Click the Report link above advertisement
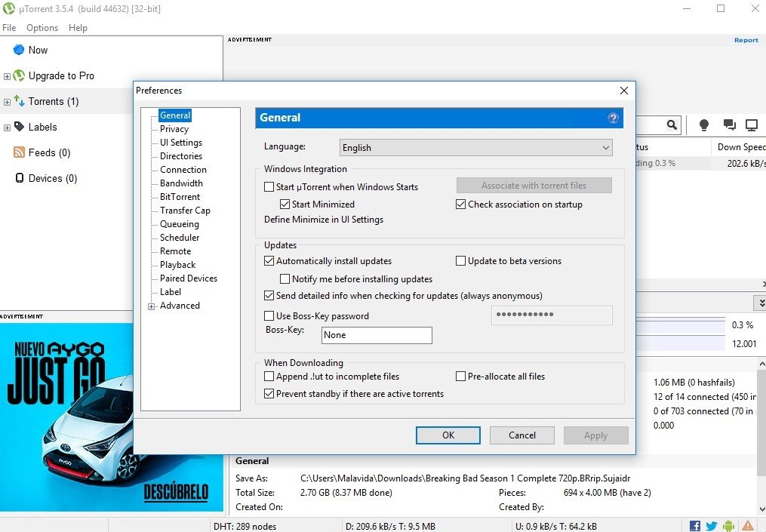The image size is (766, 532). 746,40
